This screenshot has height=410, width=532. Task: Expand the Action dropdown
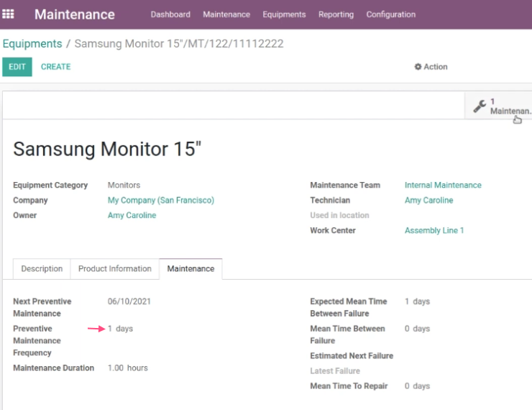431,67
